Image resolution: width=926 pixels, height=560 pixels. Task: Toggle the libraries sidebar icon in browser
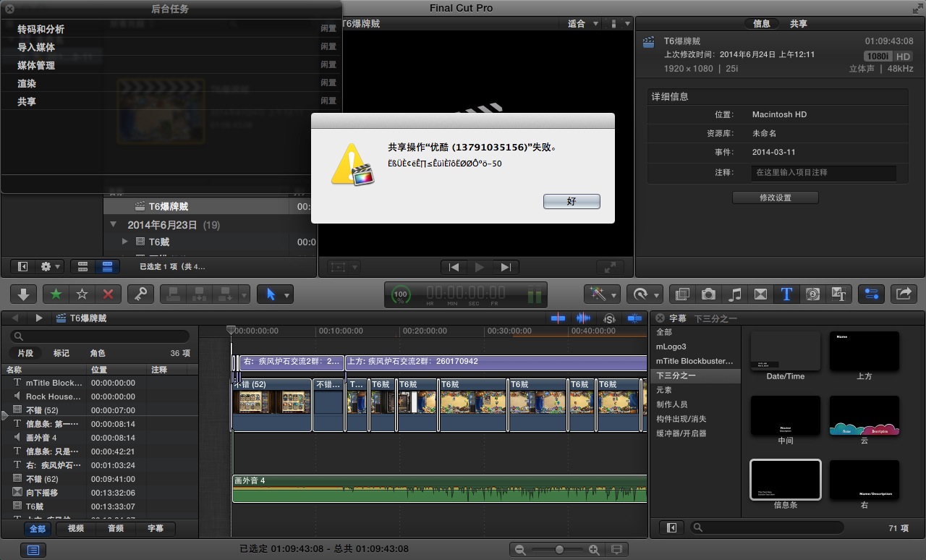[22, 266]
